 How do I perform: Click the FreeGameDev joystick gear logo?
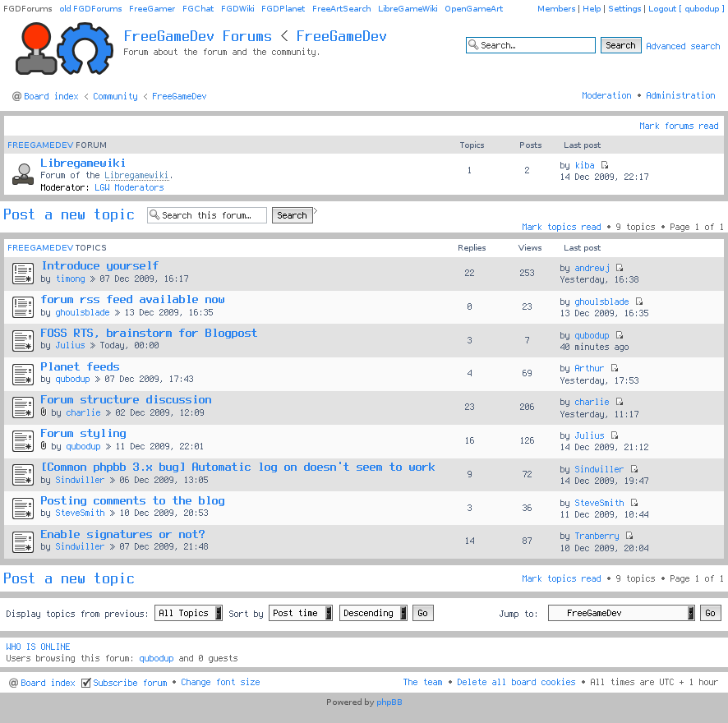64,49
